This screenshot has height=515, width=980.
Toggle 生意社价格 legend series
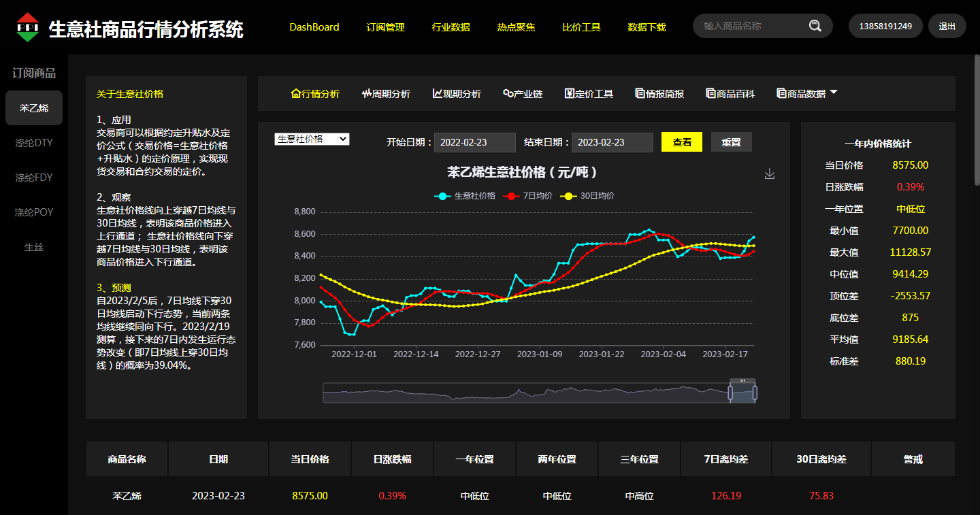click(x=465, y=196)
